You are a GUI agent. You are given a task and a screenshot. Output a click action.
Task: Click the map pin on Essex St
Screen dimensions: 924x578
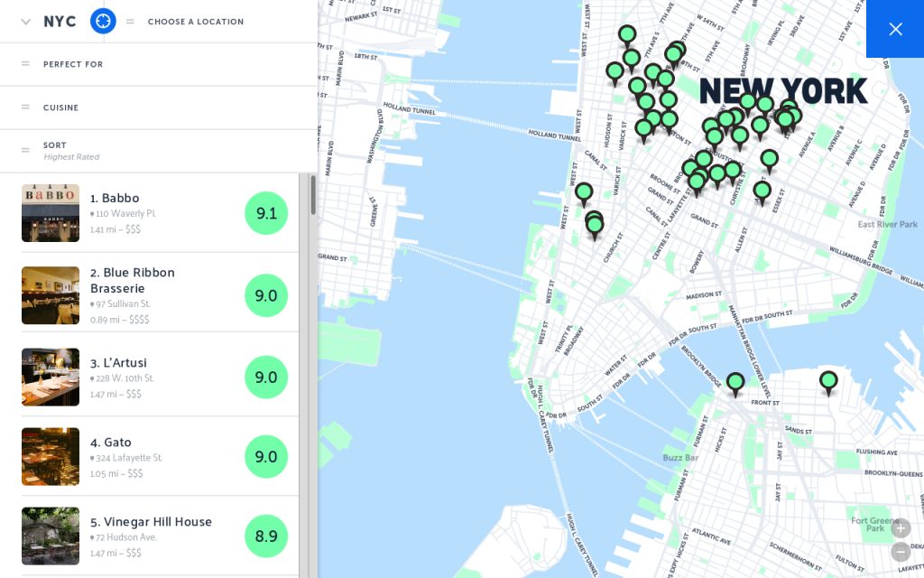[762, 190]
